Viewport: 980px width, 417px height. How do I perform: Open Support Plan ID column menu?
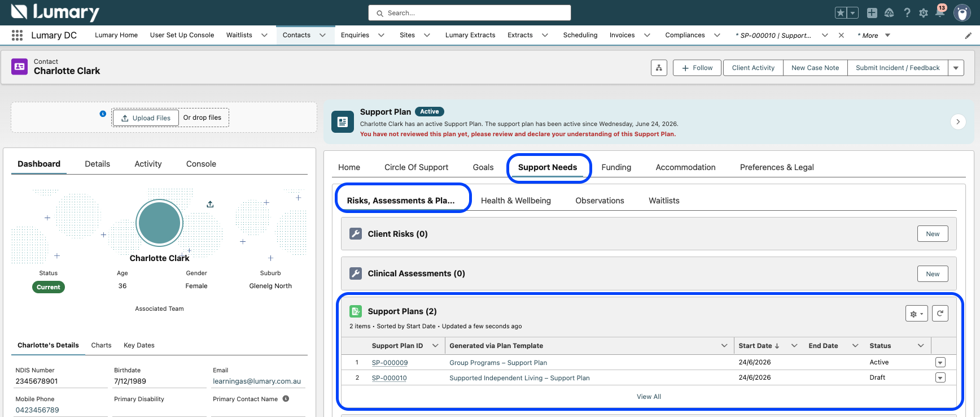(x=435, y=346)
